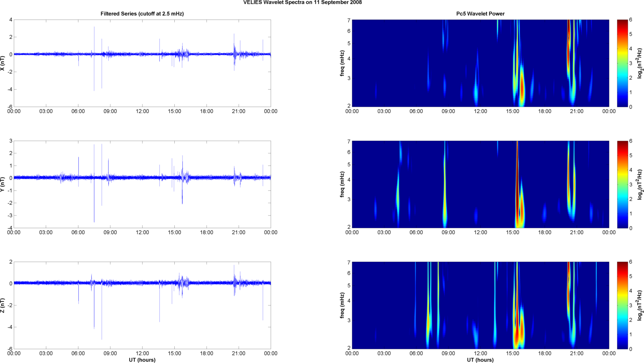The width and height of the screenshot is (644, 363).
Task: Click the '3' value on the middle color bar
Action: point(631,184)
